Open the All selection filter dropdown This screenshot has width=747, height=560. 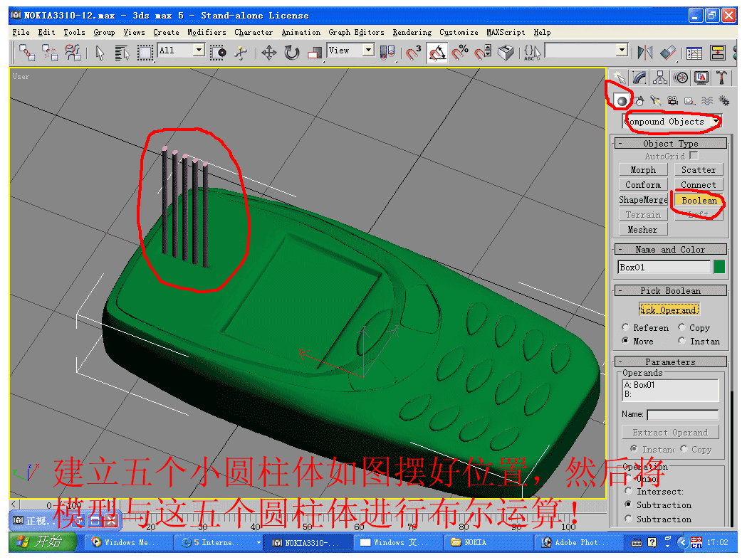(199, 50)
